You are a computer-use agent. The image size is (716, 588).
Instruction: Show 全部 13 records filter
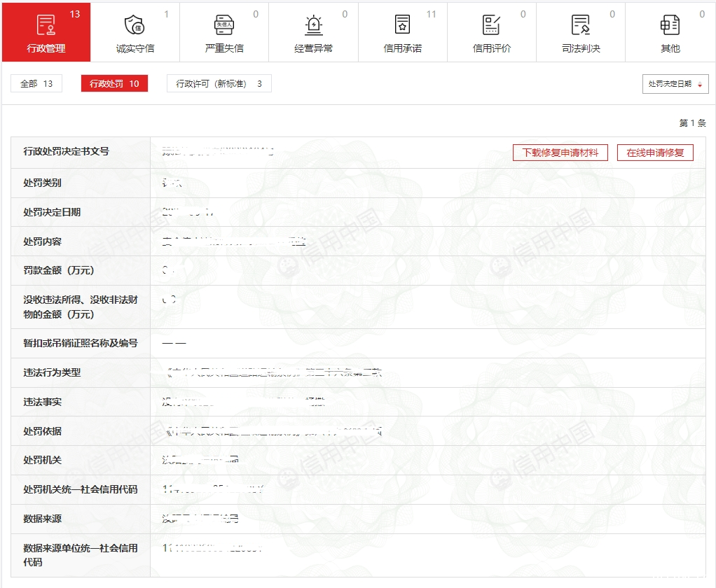36,84
